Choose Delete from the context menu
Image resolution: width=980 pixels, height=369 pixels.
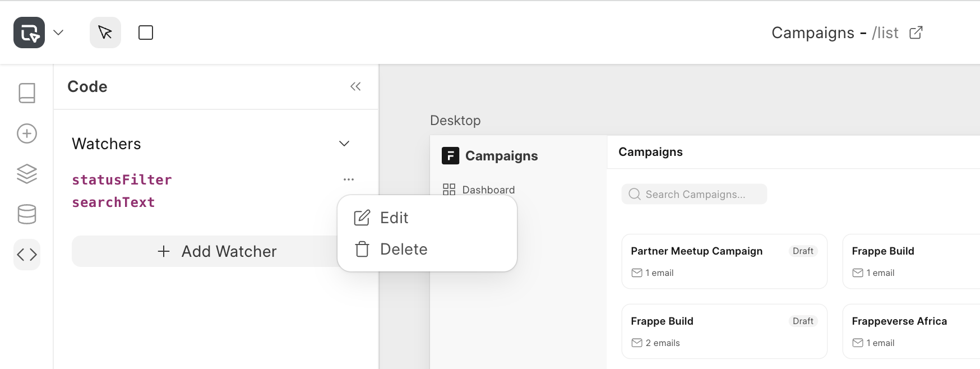tap(403, 249)
